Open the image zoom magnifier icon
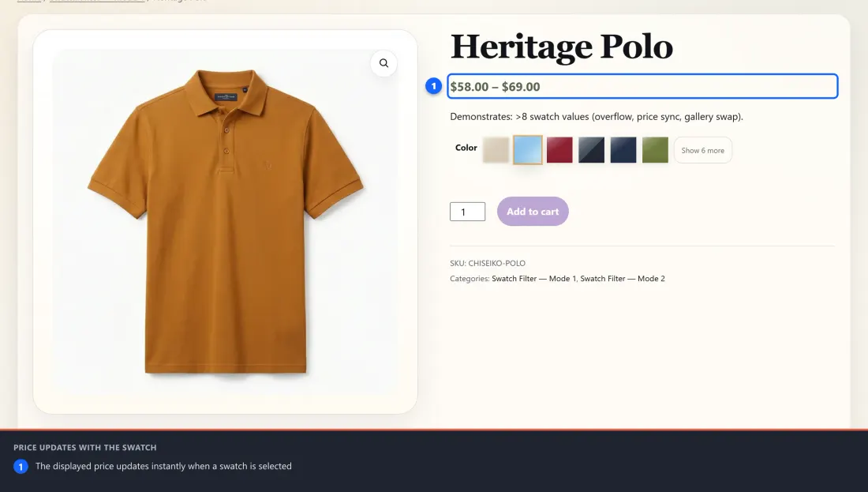 (383, 63)
